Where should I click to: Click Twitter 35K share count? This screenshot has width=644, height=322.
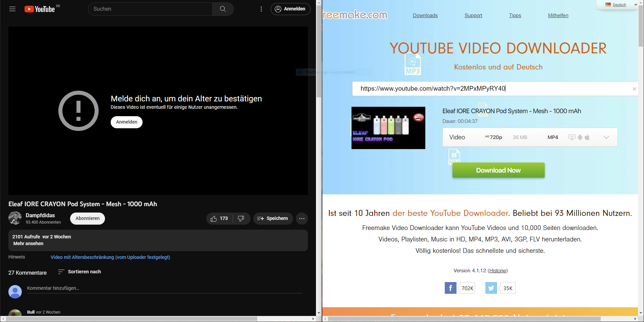508,288
